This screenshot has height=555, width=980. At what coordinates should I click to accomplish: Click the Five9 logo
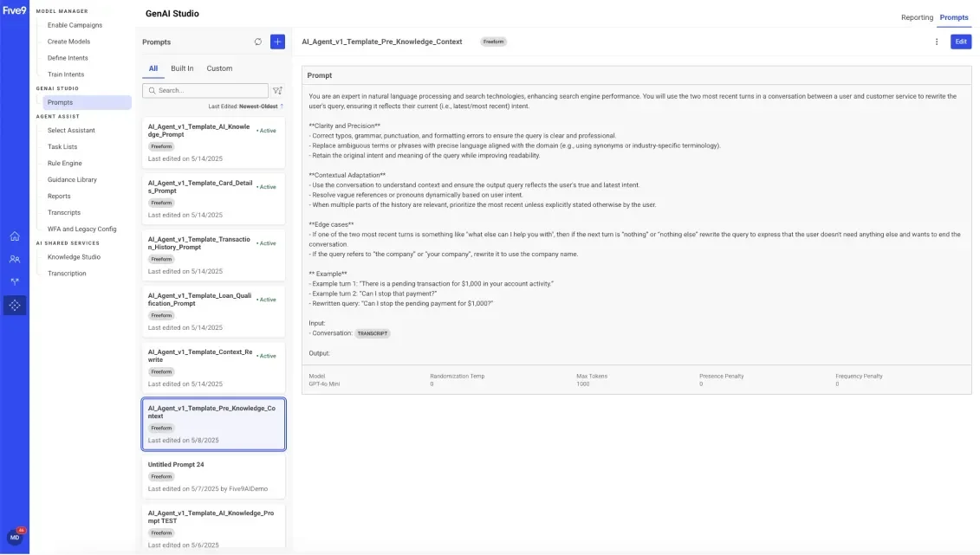click(15, 12)
